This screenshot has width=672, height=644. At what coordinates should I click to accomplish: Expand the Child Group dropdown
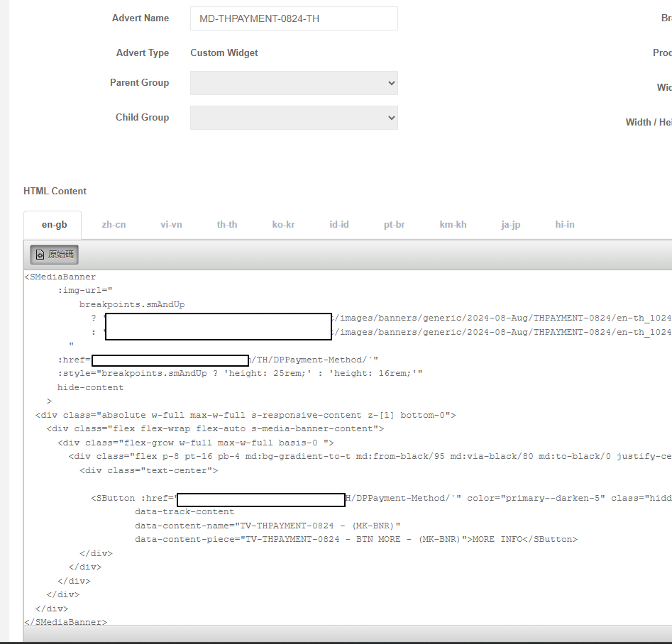coord(294,118)
